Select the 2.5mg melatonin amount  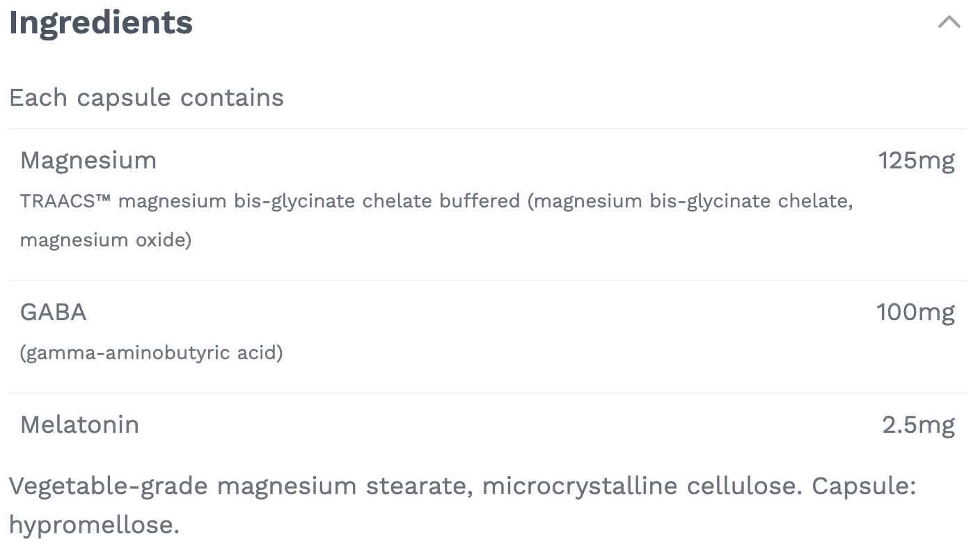click(x=919, y=425)
